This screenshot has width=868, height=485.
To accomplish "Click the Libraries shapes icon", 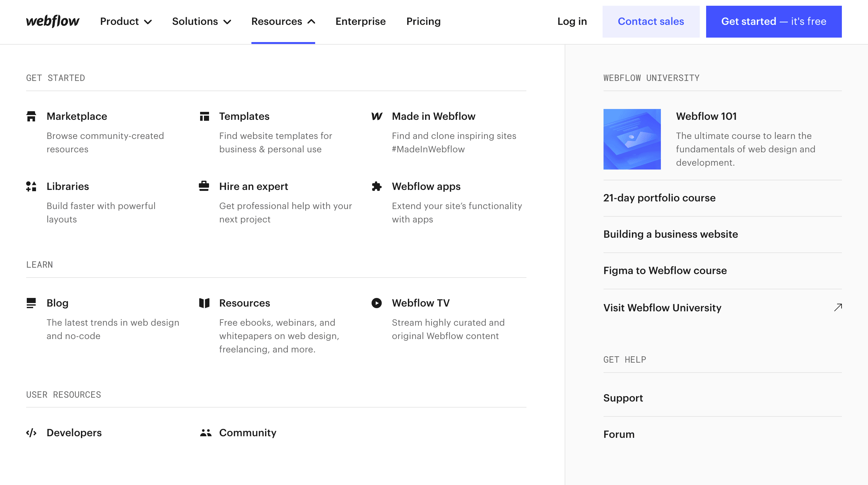I will [x=31, y=186].
